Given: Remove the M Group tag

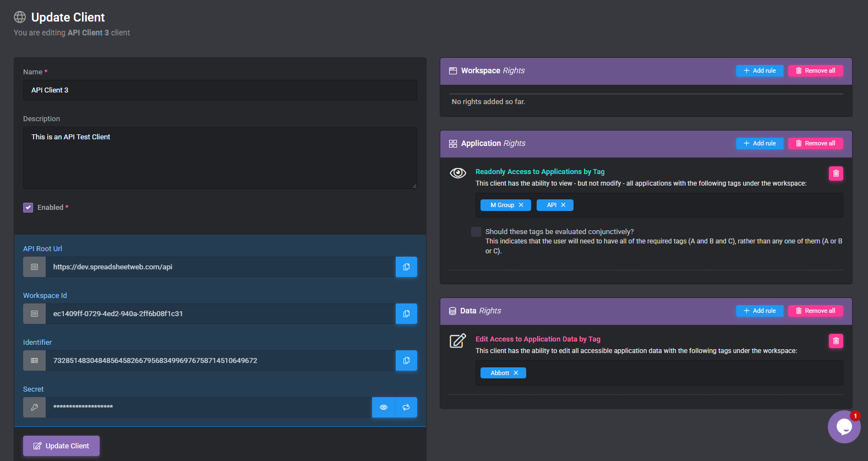Looking at the screenshot, I should 521,205.
